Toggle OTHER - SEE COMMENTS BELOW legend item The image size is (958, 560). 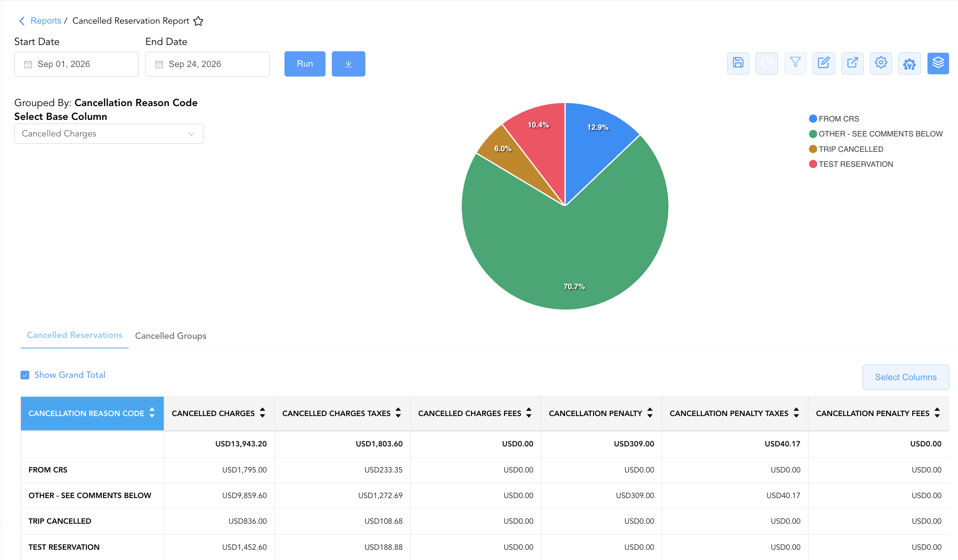(x=876, y=134)
